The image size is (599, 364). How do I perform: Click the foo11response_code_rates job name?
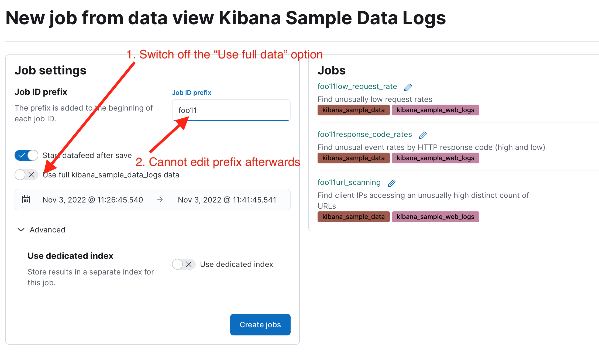(364, 135)
